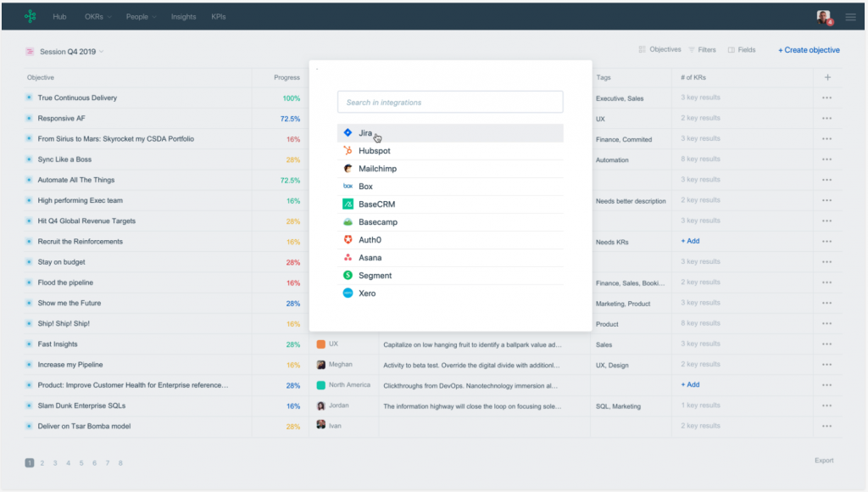The width and height of the screenshot is (868, 492).
Task: Open row options for Sync Like a Boss
Action: tap(827, 159)
